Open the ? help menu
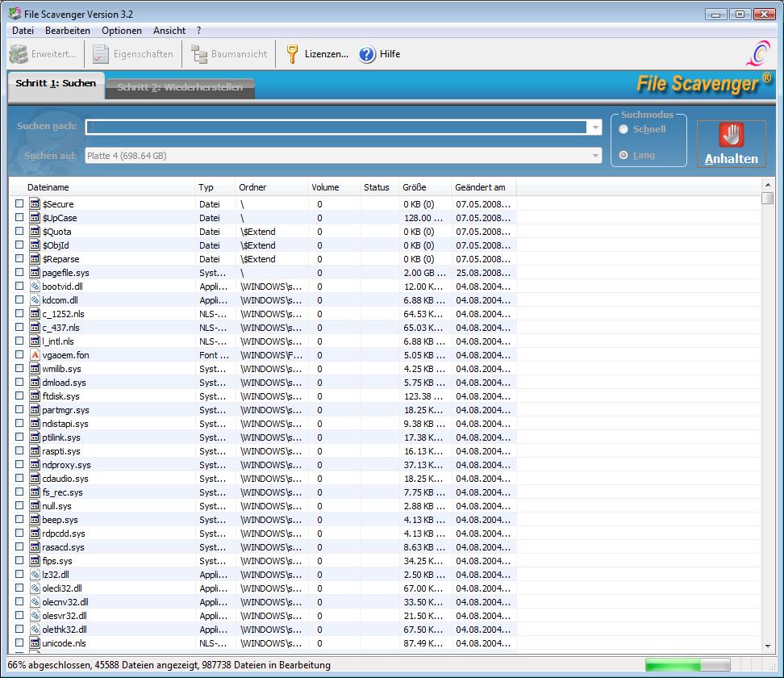Screen dimensions: 784x678 tap(199, 31)
